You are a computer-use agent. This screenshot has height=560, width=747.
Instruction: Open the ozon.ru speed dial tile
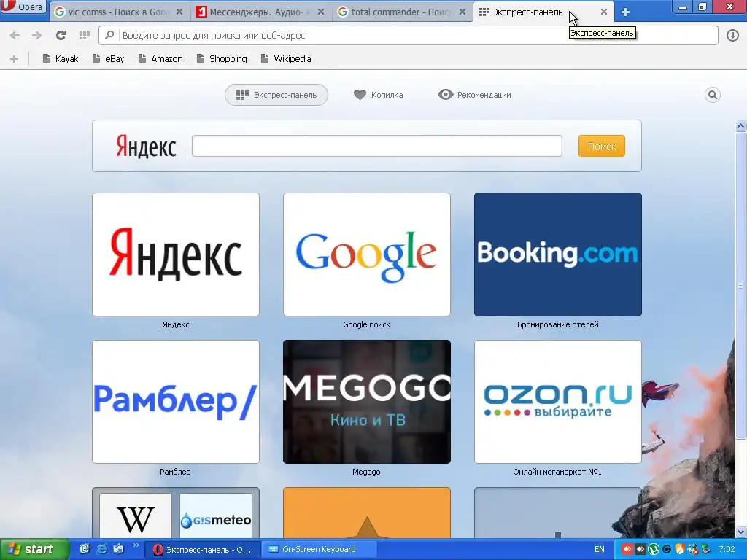(x=558, y=402)
